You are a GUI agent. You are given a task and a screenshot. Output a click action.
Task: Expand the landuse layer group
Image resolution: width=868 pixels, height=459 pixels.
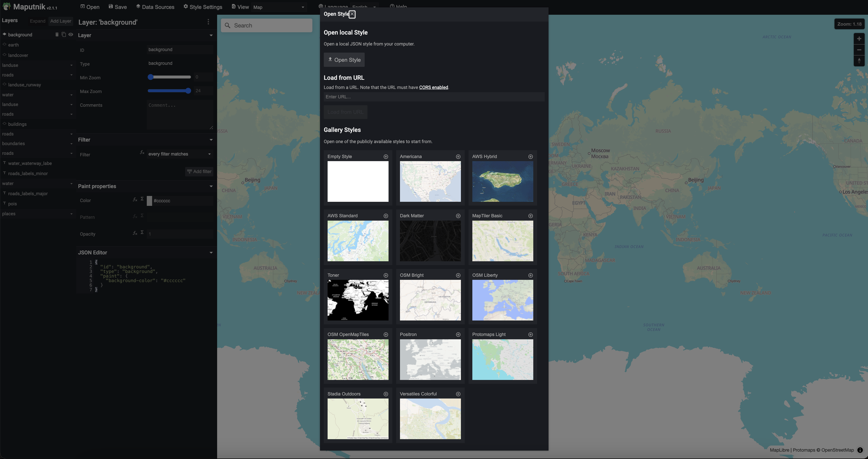coord(71,65)
